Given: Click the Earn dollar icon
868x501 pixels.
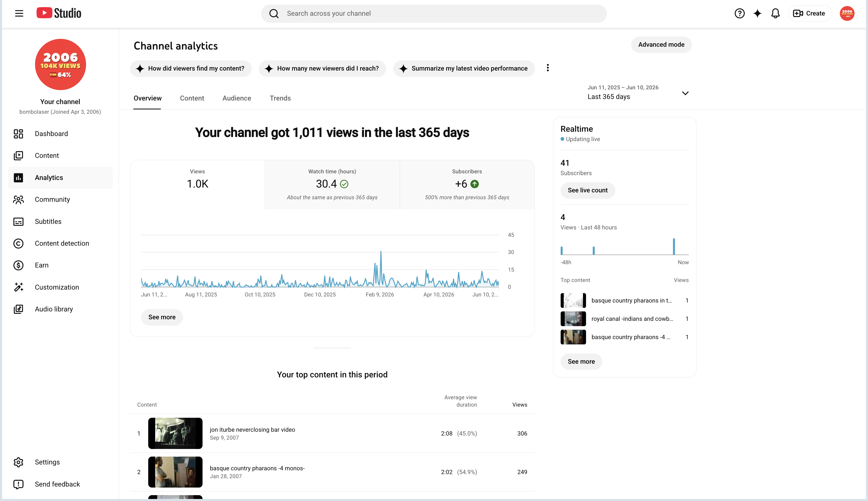Looking at the screenshot, I should coord(19,265).
